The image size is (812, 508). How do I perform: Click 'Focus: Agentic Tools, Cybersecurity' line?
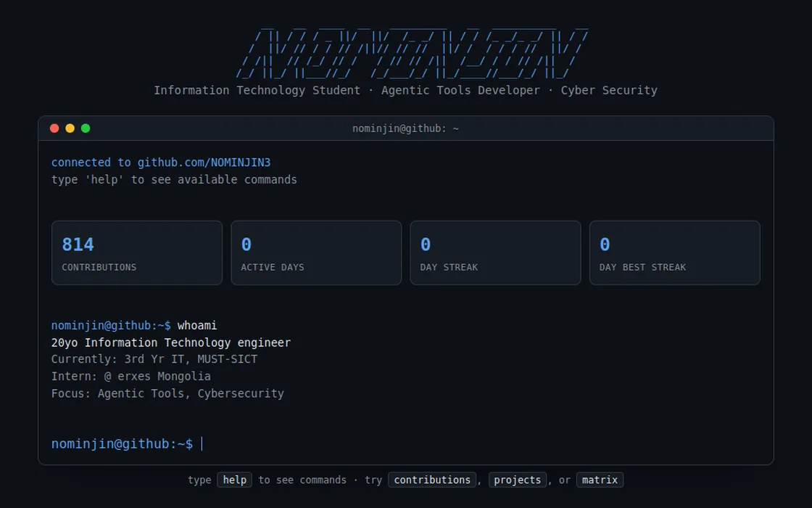[x=167, y=393]
